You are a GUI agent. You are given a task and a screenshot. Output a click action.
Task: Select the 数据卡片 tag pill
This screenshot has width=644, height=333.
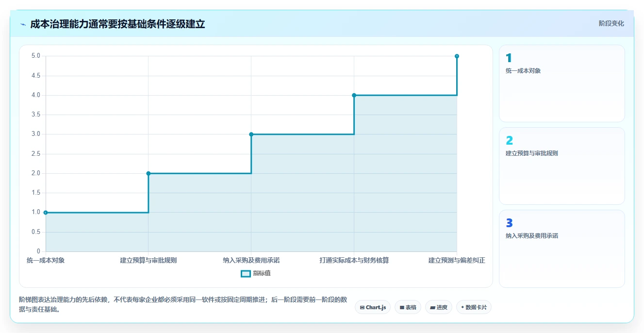(x=474, y=307)
